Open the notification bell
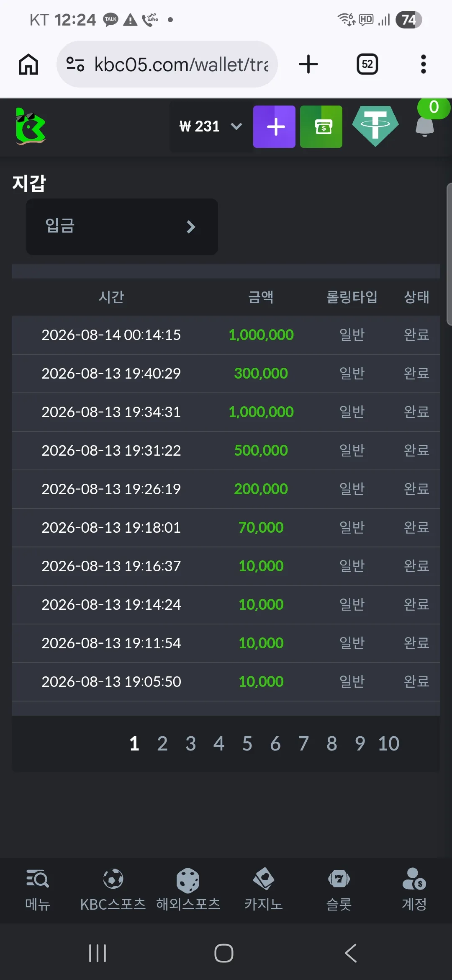Viewport: 452px width, 980px height. pos(425,126)
